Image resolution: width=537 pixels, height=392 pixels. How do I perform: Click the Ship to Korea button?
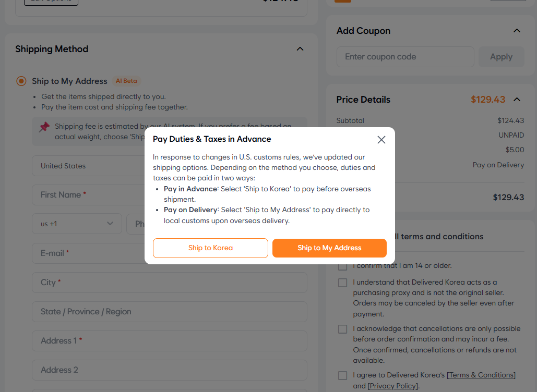[210, 248]
